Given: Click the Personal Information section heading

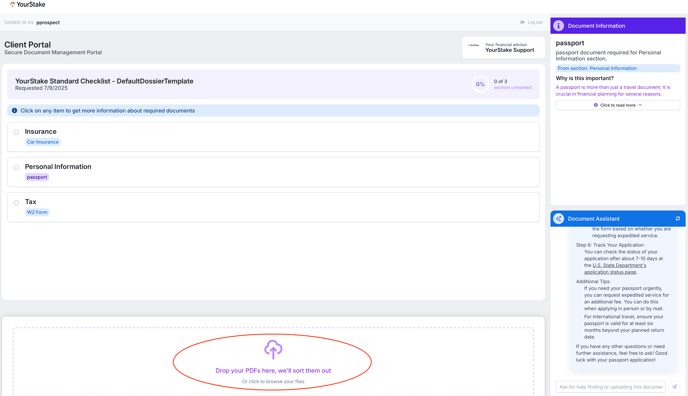Looking at the screenshot, I should [x=58, y=167].
